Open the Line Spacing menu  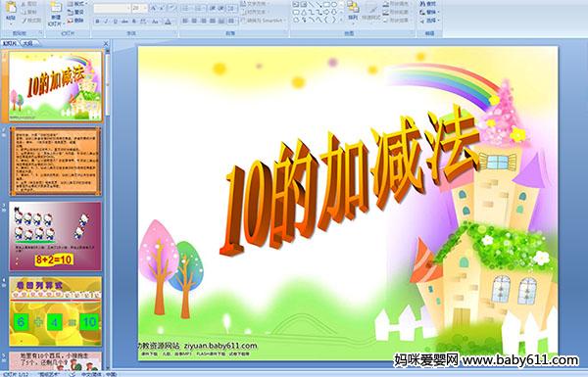point(232,8)
